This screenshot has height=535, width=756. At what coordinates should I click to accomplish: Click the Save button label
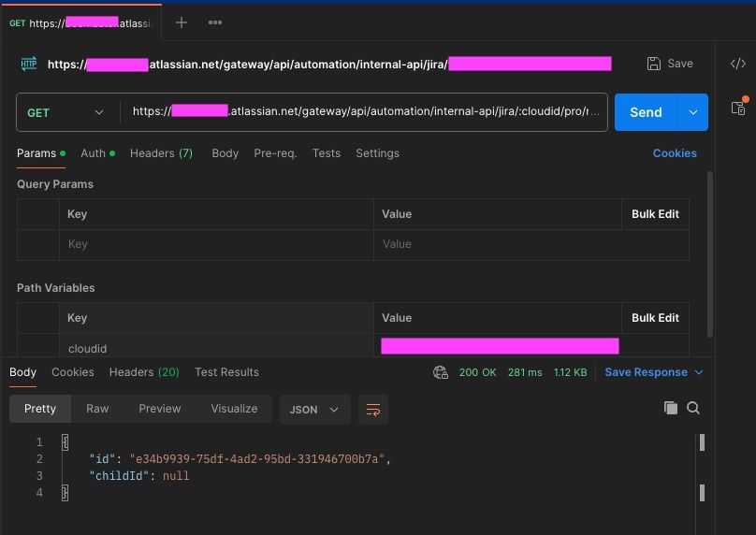point(680,64)
